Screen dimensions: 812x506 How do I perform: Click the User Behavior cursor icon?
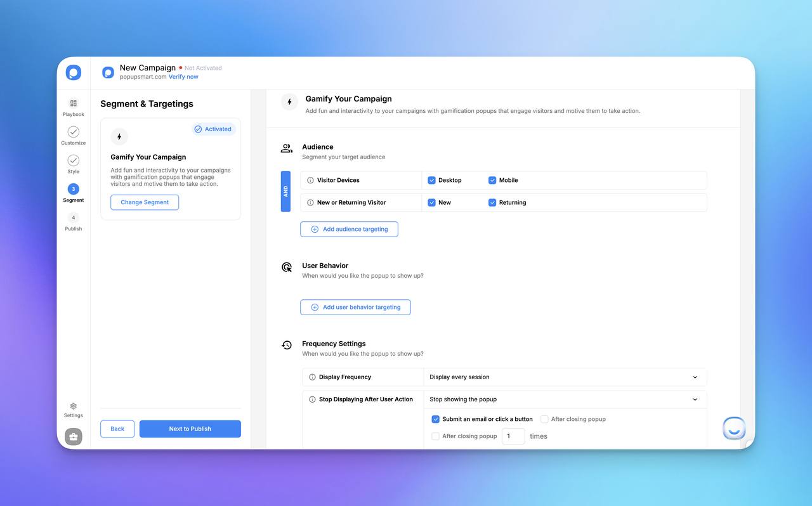(x=287, y=268)
